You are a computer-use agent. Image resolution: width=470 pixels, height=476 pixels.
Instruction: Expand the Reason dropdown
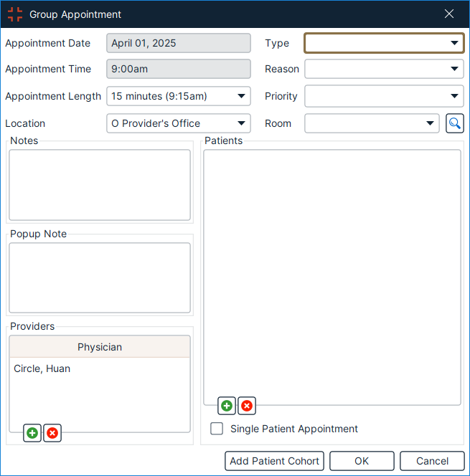pyautogui.click(x=384, y=69)
